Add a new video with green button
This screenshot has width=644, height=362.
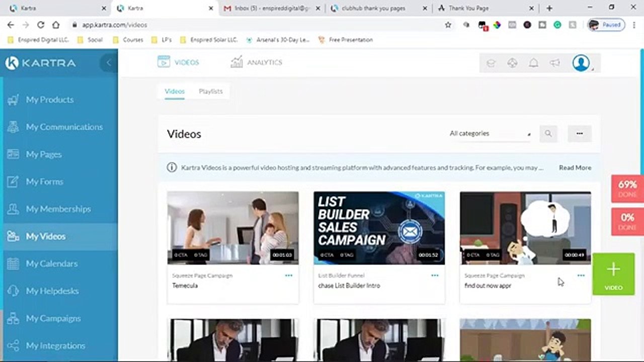[613, 275]
